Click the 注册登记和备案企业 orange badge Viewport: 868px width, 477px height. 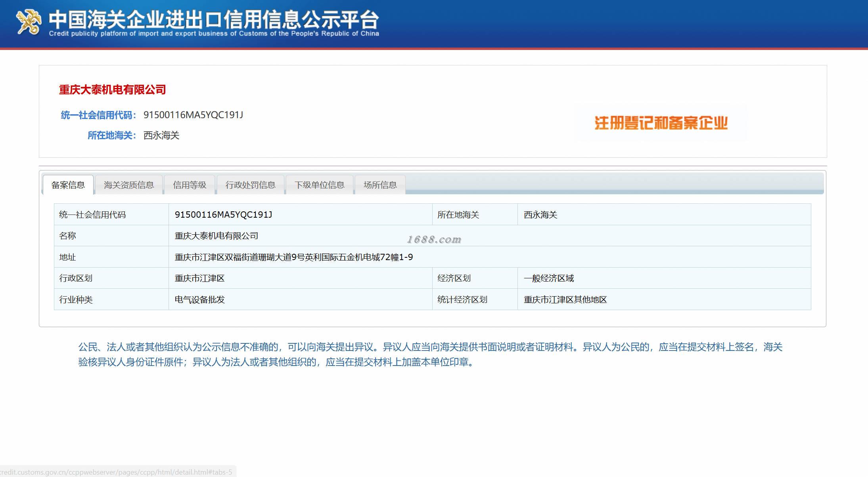pyautogui.click(x=661, y=123)
